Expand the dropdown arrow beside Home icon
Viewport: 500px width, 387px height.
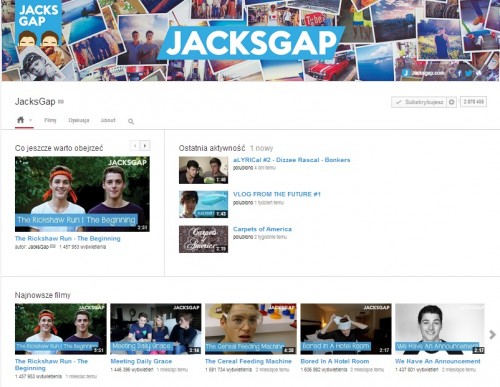point(30,120)
